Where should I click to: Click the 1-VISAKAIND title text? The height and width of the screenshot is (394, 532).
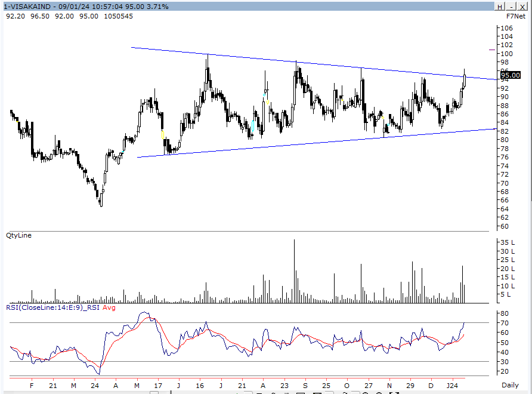(x=27, y=7)
